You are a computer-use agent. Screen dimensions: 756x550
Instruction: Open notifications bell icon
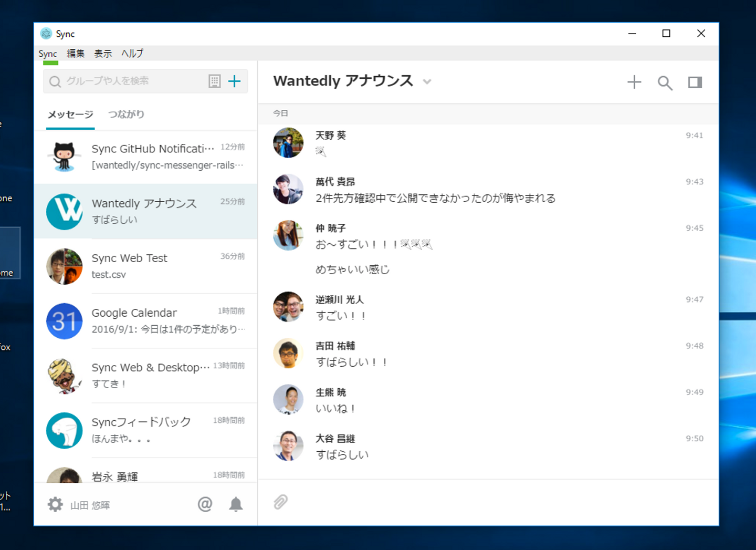click(236, 504)
